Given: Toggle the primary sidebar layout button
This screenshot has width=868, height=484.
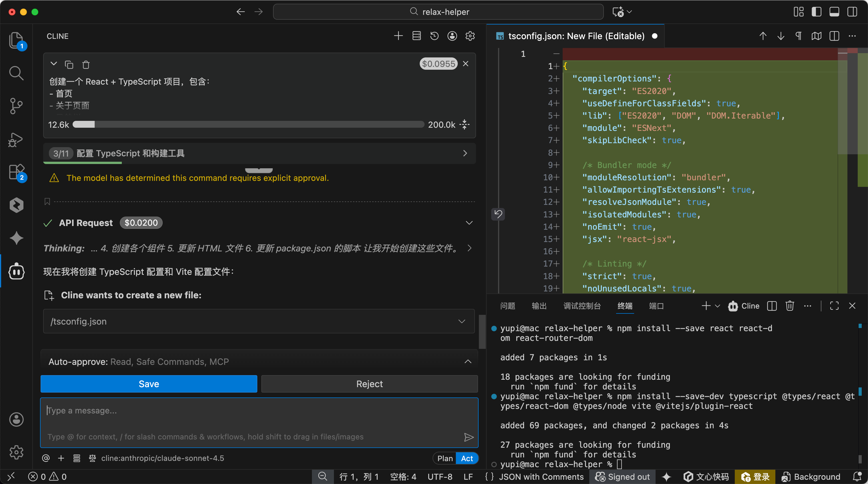Looking at the screenshot, I should 816,12.
